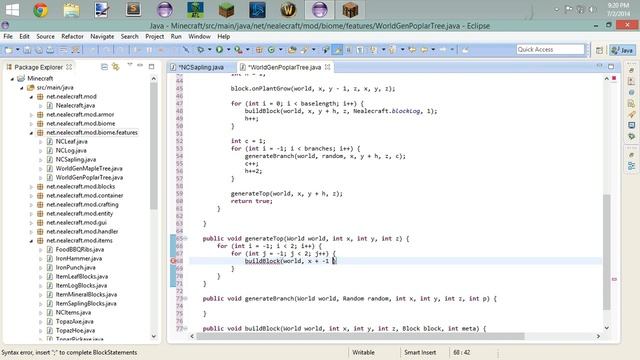Click the Windows Start button
Viewport: 640px width, 360px height.
coord(12,10)
